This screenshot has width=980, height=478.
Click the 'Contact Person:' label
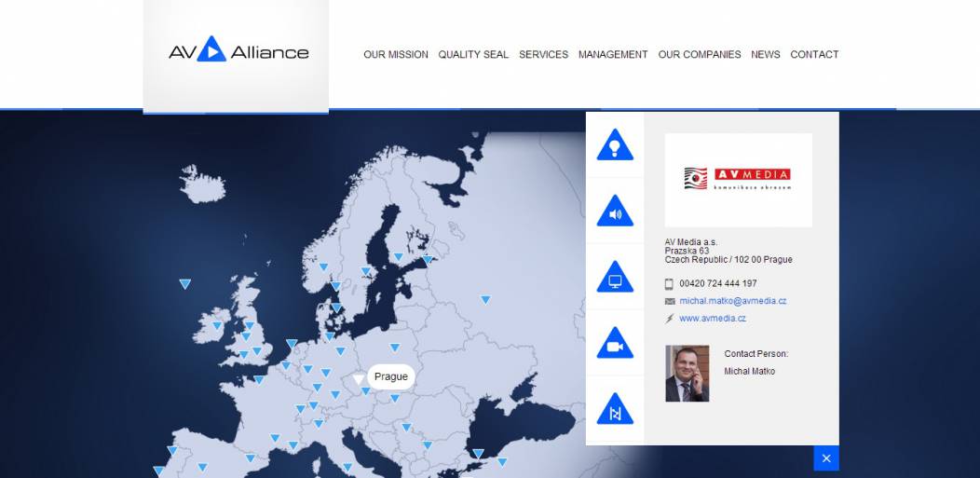click(756, 354)
